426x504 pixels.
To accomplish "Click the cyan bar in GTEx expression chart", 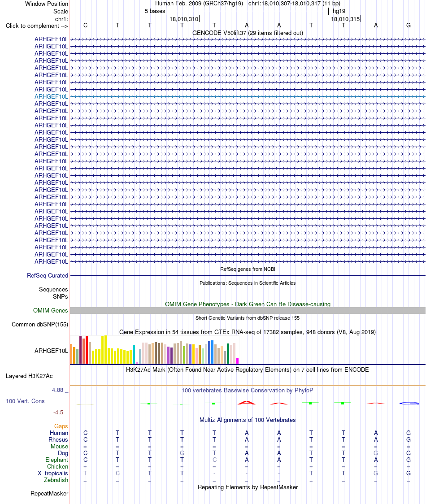I will click(134, 355).
